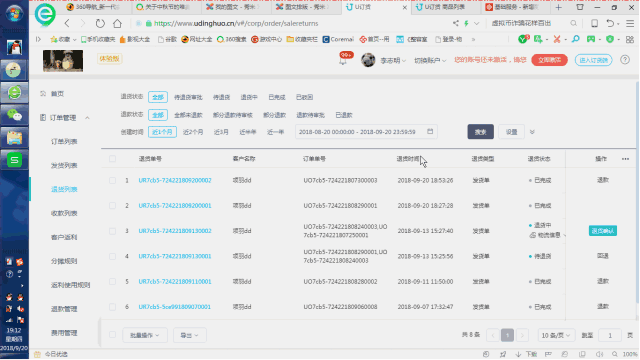The image size is (640, 360).
Task: Open the 导出 dropdown
Action: [x=189, y=335]
